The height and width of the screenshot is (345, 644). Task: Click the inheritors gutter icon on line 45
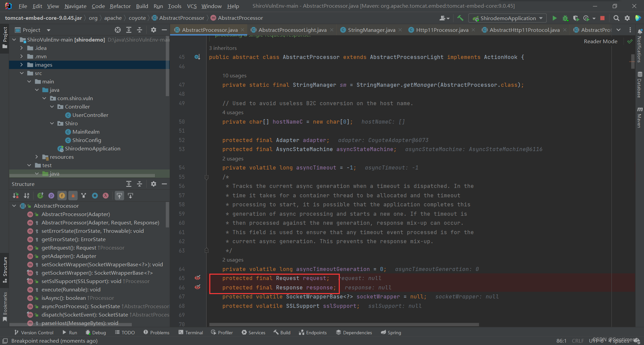(x=197, y=57)
